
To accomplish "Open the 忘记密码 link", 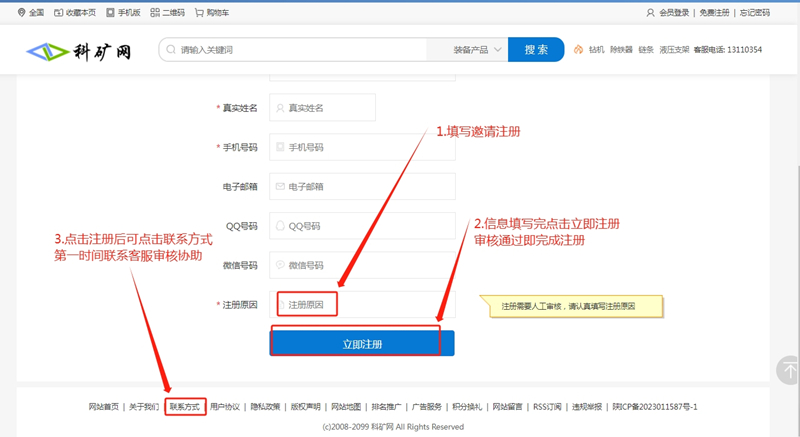I will pos(754,13).
